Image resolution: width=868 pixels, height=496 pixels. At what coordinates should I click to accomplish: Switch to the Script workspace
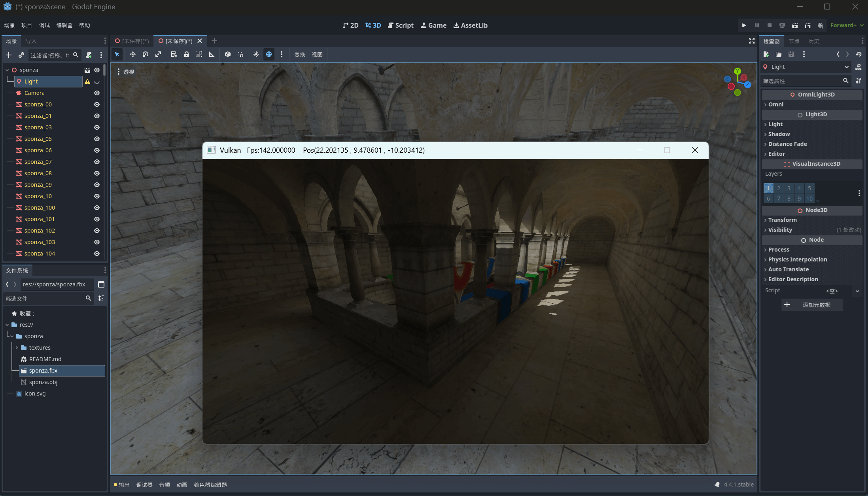[401, 25]
